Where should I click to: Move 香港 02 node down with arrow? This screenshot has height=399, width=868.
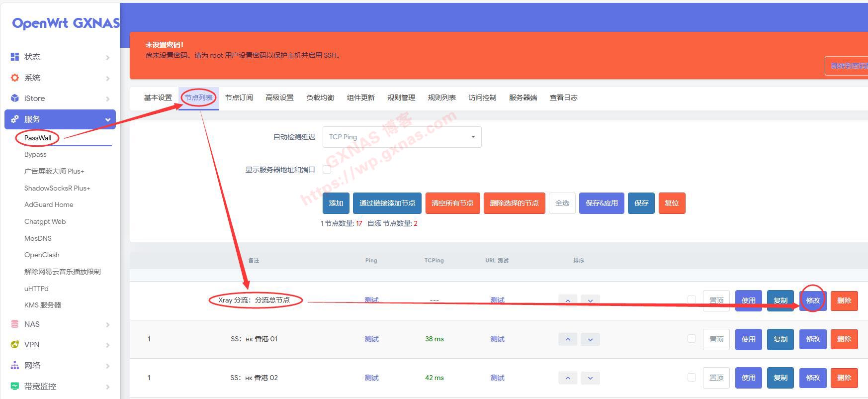tap(590, 378)
